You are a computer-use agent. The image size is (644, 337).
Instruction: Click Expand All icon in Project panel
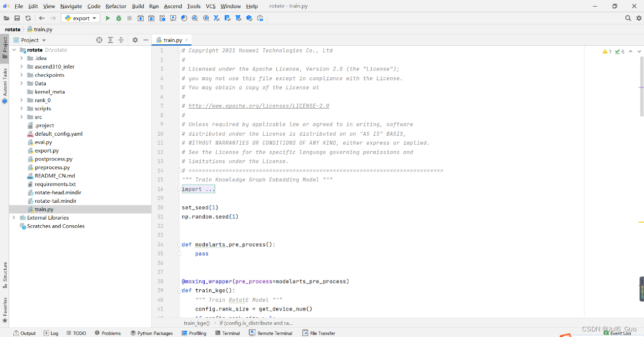coord(110,40)
